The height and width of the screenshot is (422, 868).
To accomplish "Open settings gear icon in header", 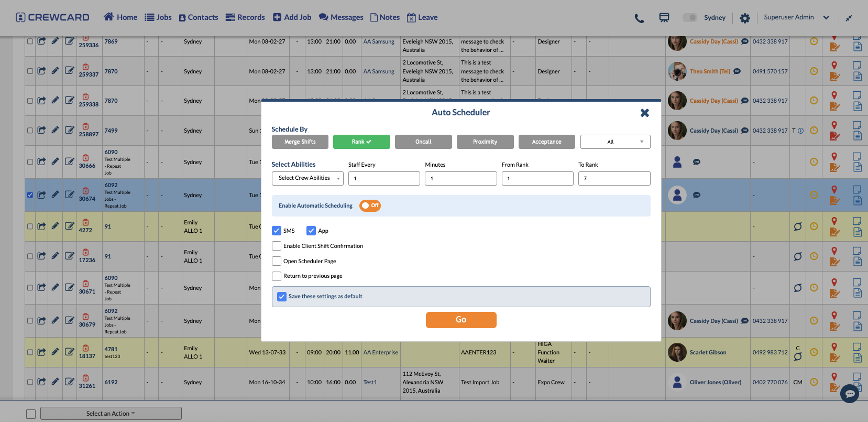I will (x=744, y=18).
